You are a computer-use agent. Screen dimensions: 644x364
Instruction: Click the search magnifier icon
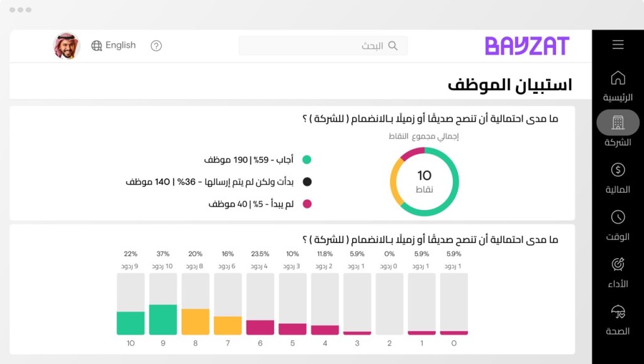pyautogui.click(x=394, y=45)
